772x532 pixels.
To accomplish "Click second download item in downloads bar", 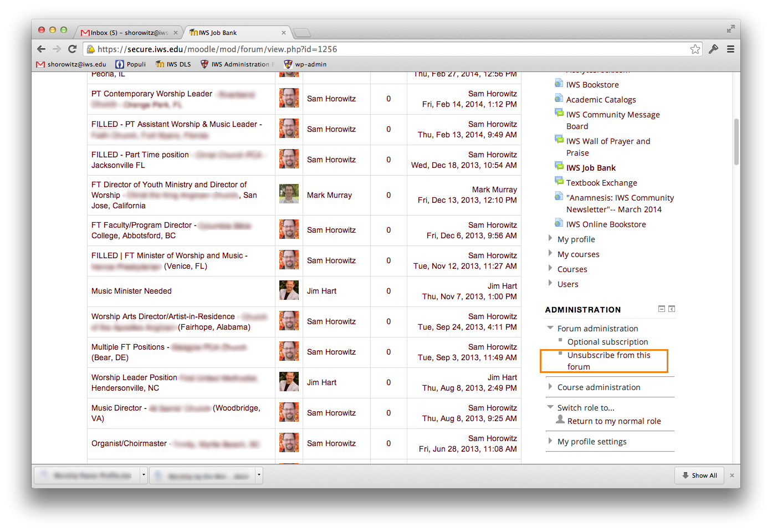I will coord(202,475).
